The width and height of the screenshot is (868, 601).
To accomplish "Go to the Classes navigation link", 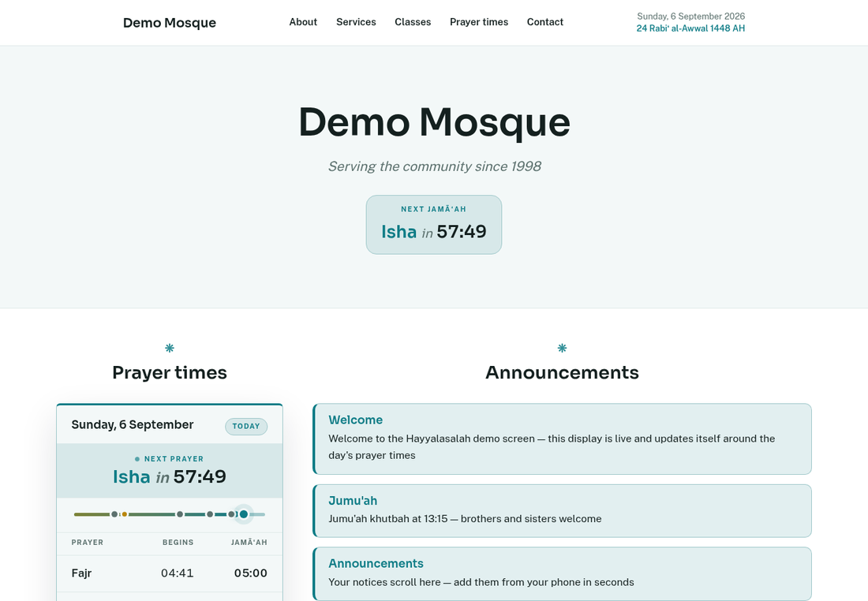I will point(413,22).
